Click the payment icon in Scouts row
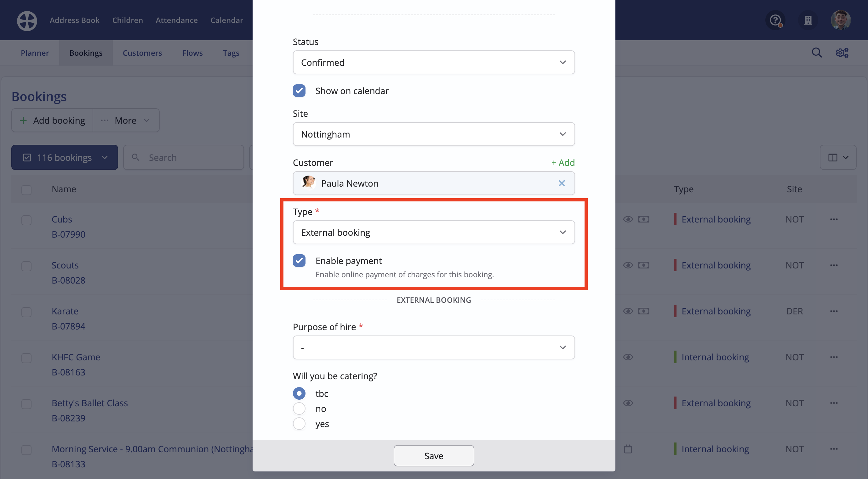 click(643, 265)
